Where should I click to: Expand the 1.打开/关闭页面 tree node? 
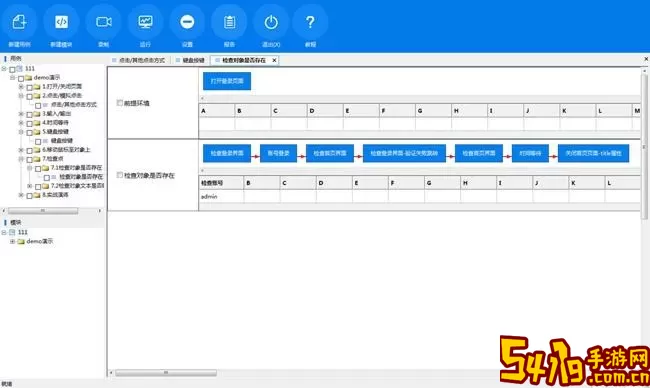coord(21,87)
